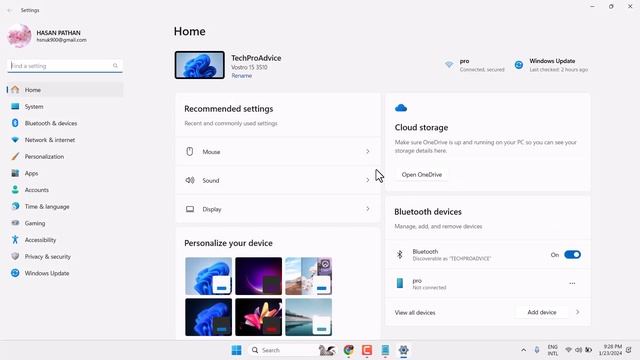Click the Network & internet wifi icon

(x=15, y=140)
